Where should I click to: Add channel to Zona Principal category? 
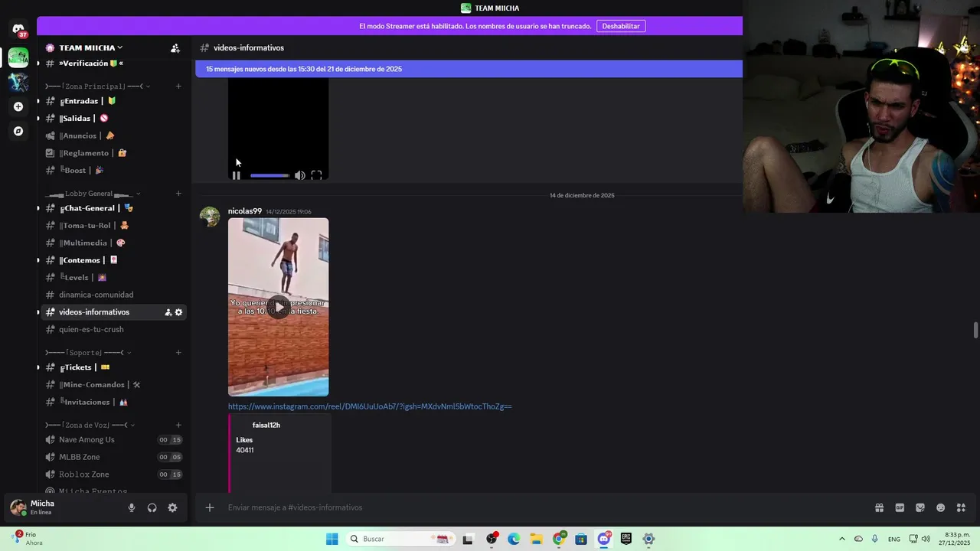(178, 86)
